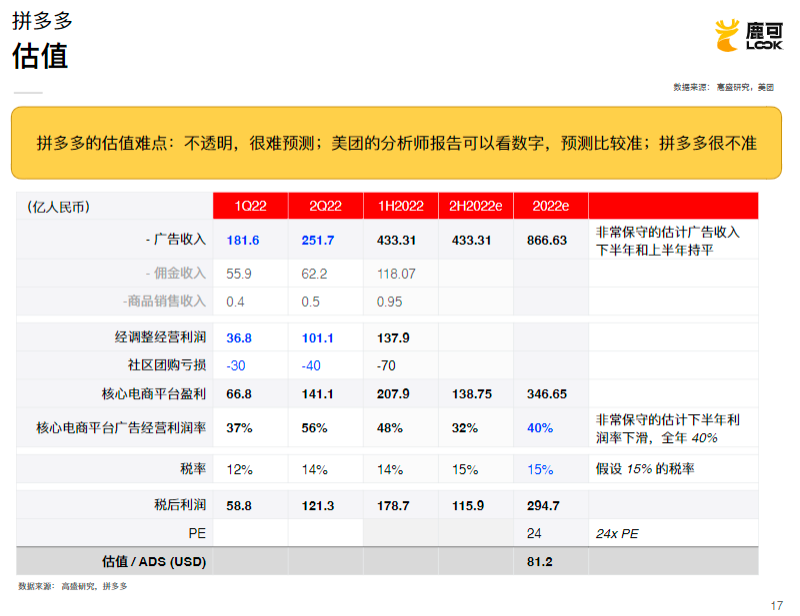Click the valuation figure '81.2'
Image resolution: width=800 pixels, height=616 pixels.
point(540,562)
